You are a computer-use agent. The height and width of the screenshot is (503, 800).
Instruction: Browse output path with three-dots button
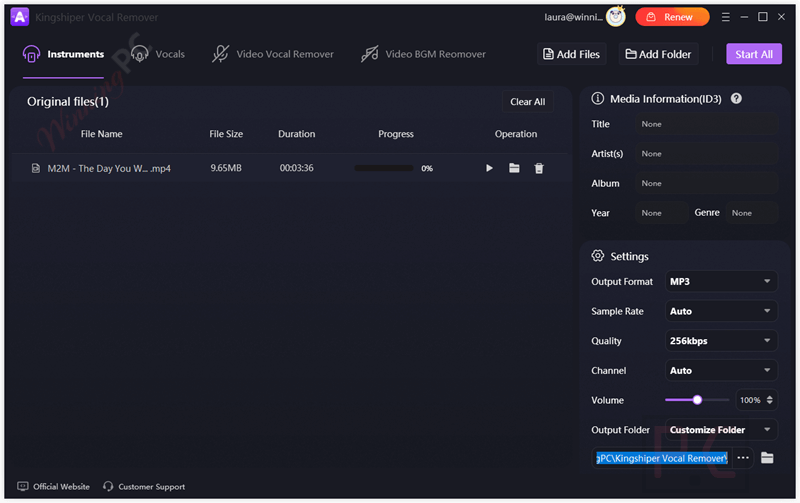(x=743, y=458)
